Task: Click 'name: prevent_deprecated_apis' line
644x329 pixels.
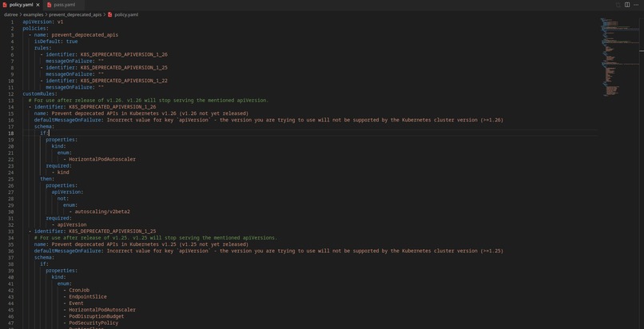Action: (76, 35)
